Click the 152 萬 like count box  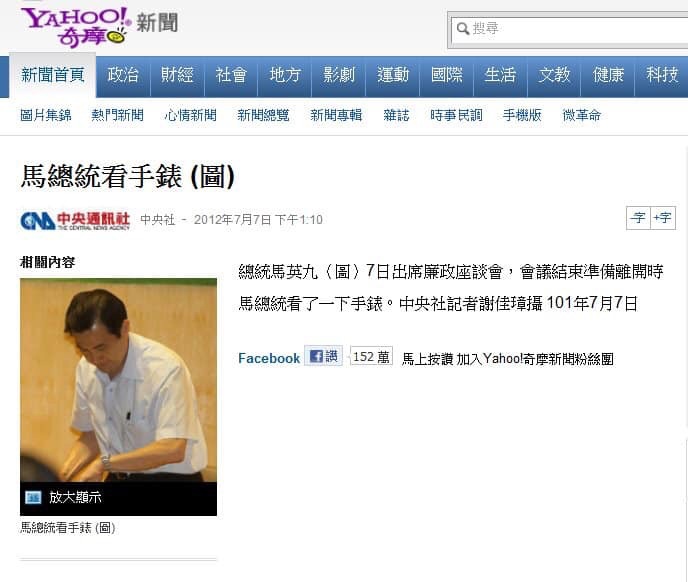(x=371, y=356)
